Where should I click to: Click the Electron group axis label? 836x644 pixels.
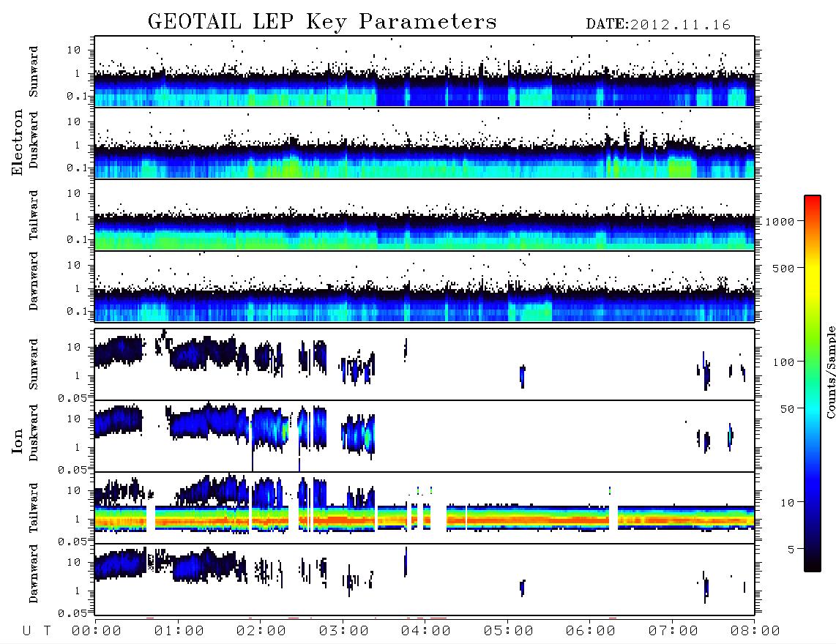[x=17, y=143]
